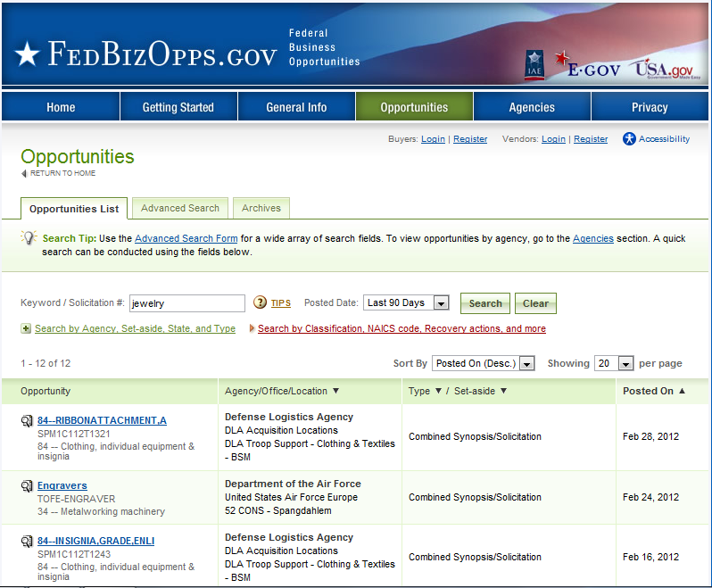The width and height of the screenshot is (712, 588).
Task: Expand Search by Agency, Set-aside, State, and Type
Action: point(135,328)
